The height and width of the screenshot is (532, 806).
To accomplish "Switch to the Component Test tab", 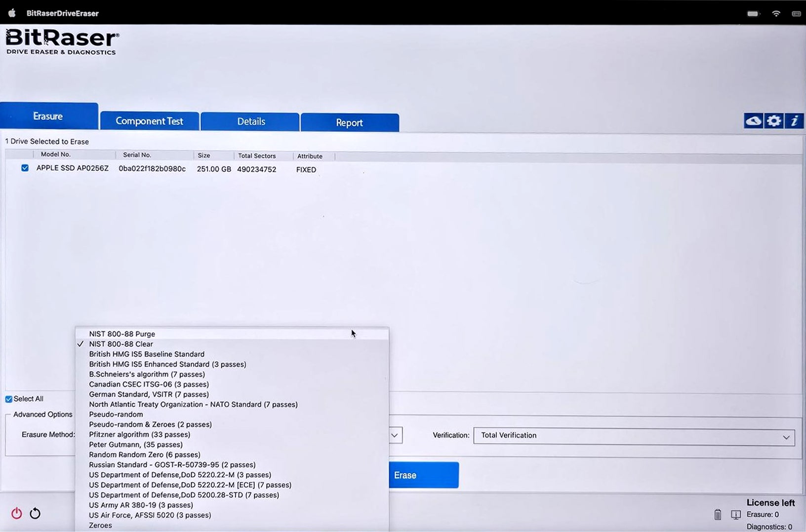I will click(x=150, y=121).
